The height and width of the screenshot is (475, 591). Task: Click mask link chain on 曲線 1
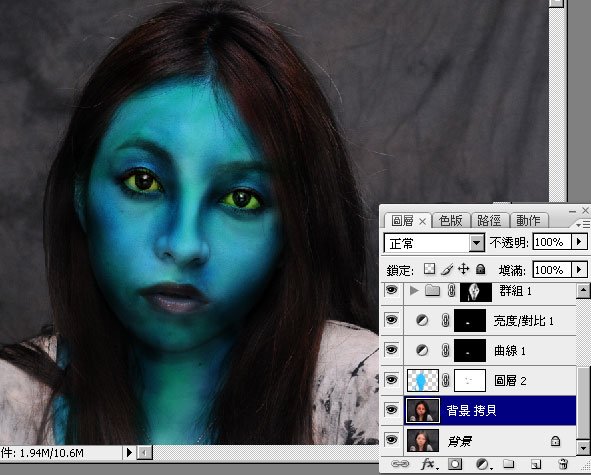(x=446, y=350)
